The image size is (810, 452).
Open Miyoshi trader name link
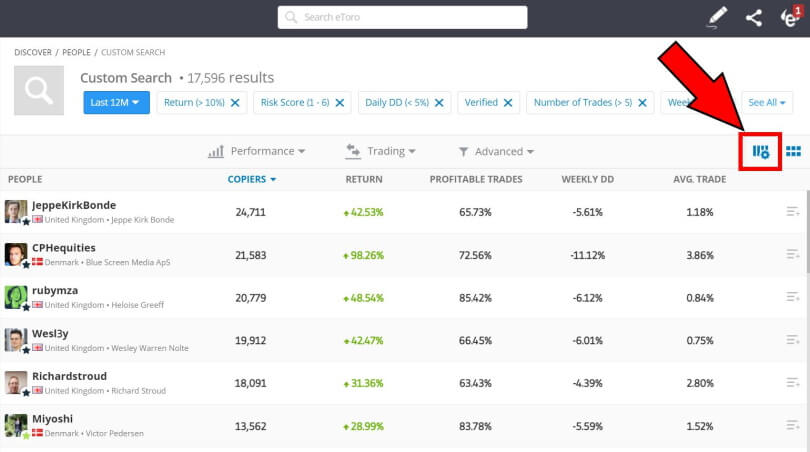coord(52,419)
